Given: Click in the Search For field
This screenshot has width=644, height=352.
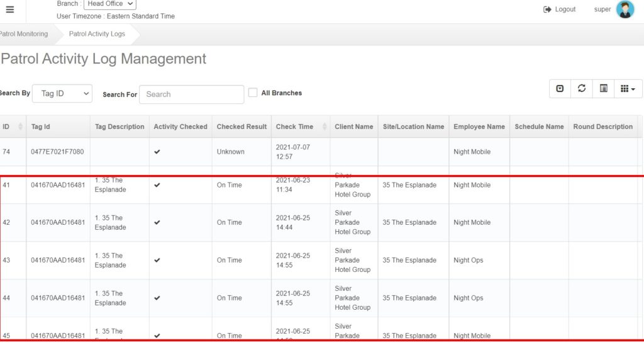Looking at the screenshot, I should tap(191, 94).
